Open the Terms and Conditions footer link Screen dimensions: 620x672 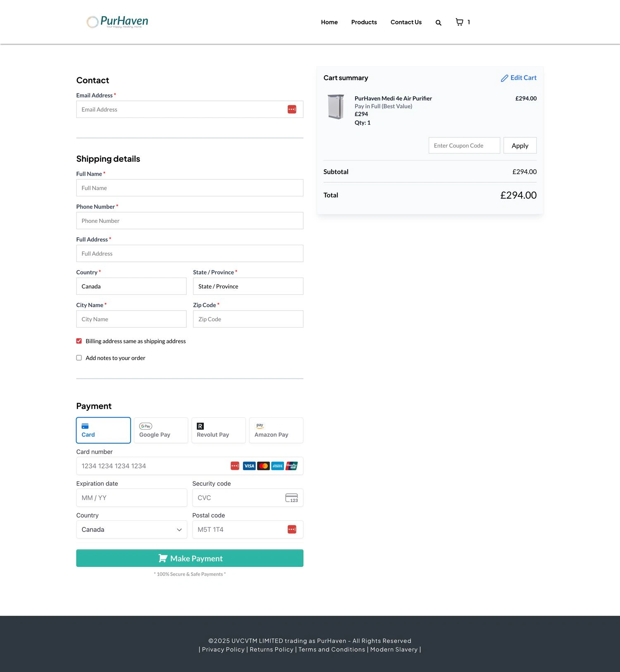332,650
